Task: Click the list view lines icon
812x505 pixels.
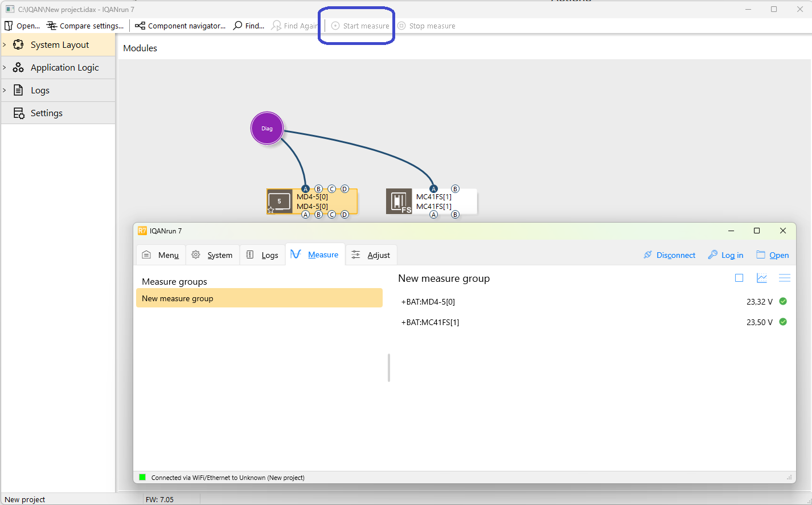Action: pos(784,278)
